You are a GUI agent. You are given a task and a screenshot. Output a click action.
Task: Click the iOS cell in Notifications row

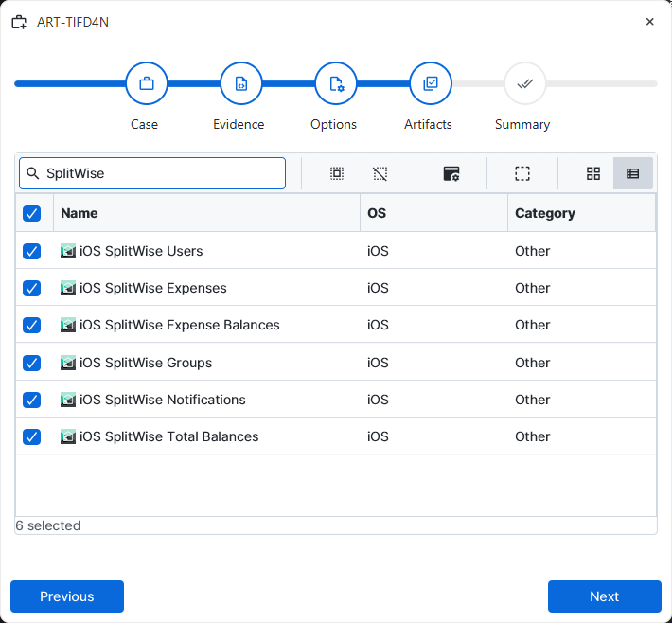[x=378, y=400]
